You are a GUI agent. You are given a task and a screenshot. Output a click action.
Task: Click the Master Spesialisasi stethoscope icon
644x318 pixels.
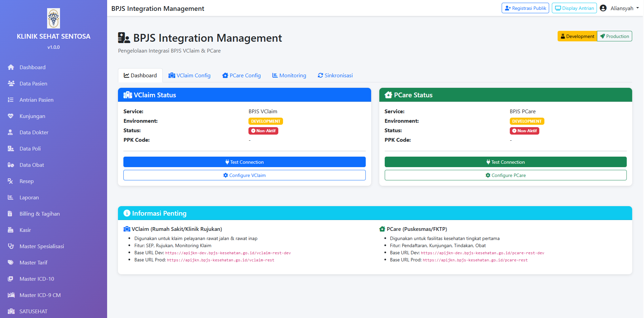coord(11,246)
